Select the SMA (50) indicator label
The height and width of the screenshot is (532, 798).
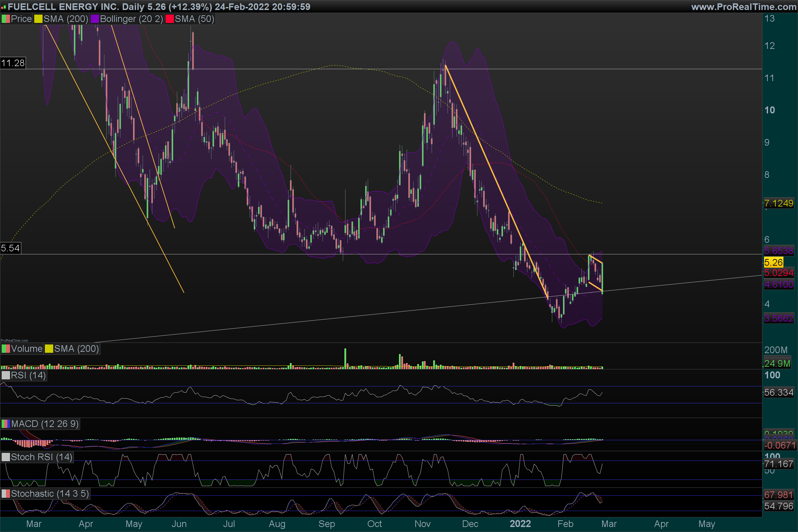coord(195,19)
